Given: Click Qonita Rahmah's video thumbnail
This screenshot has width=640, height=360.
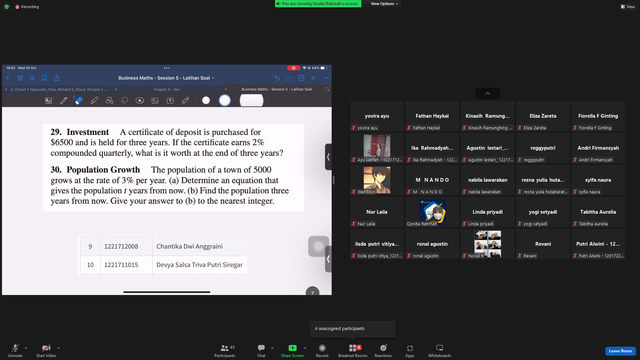Looking at the screenshot, I should tap(432, 211).
